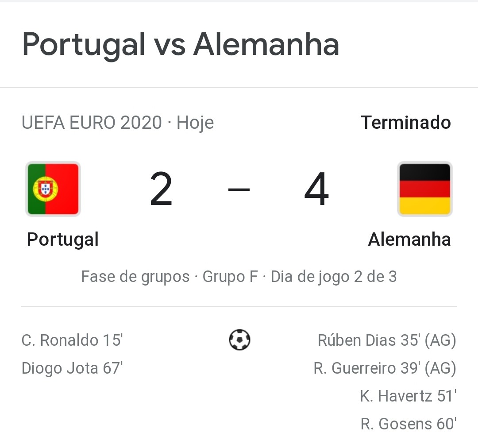This screenshot has width=478, height=448.
Task: Click the soccer ball goals icon
Action: [x=239, y=340]
